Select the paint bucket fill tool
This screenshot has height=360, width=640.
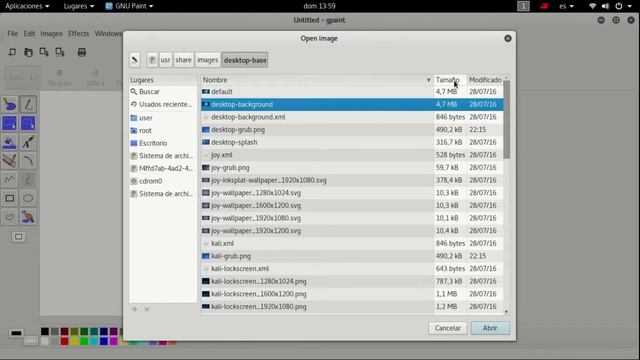[9, 142]
